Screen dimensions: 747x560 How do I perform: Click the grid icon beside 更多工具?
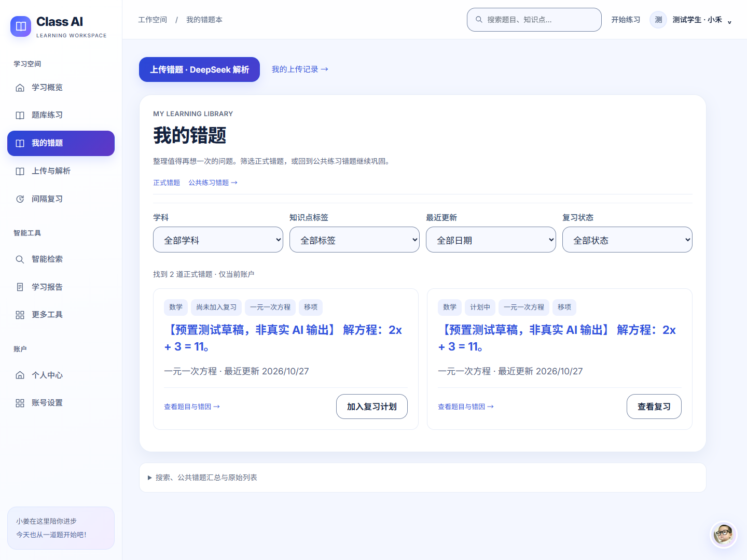point(20,315)
